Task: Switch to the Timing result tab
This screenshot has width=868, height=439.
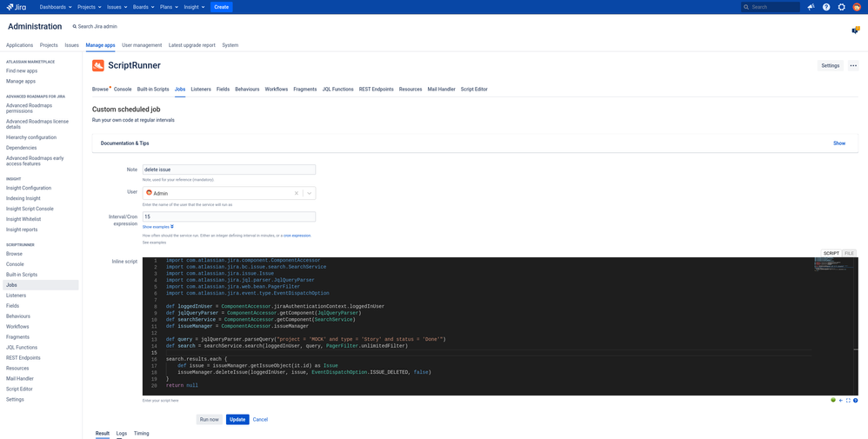Action: 142,433
